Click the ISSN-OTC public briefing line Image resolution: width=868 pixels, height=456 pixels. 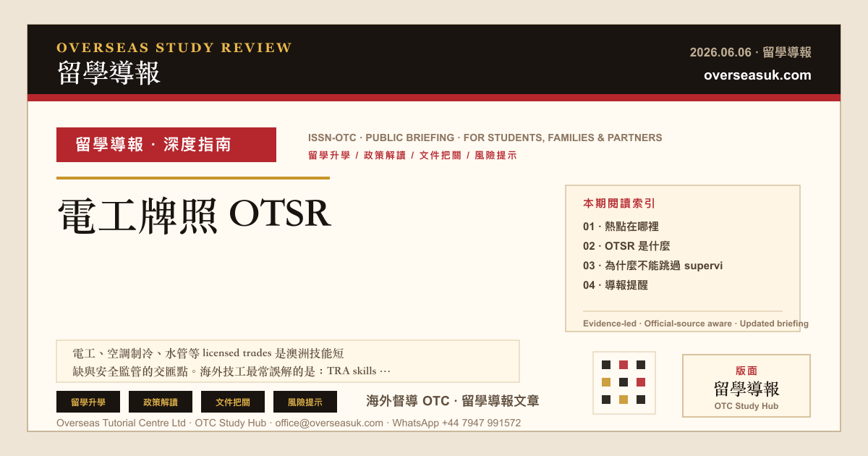pos(485,138)
